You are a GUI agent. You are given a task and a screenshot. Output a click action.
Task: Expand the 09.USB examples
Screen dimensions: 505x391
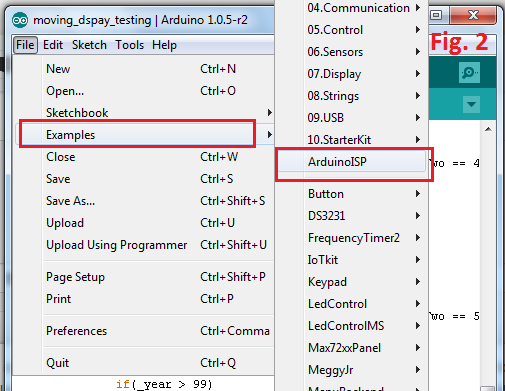tap(352, 118)
